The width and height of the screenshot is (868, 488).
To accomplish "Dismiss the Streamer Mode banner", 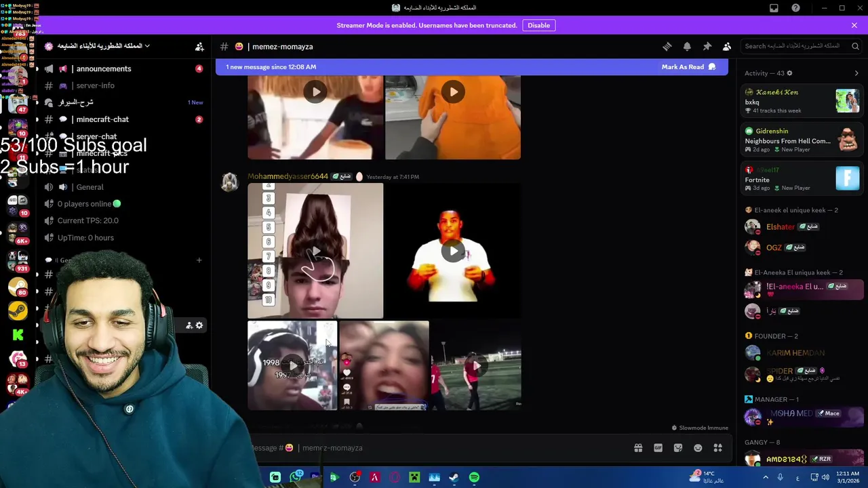I will (854, 25).
